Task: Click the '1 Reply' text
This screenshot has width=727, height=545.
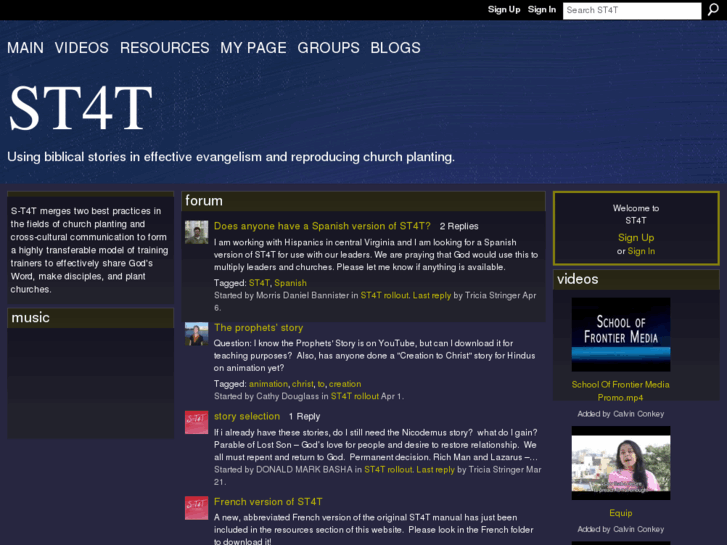Action: click(304, 417)
